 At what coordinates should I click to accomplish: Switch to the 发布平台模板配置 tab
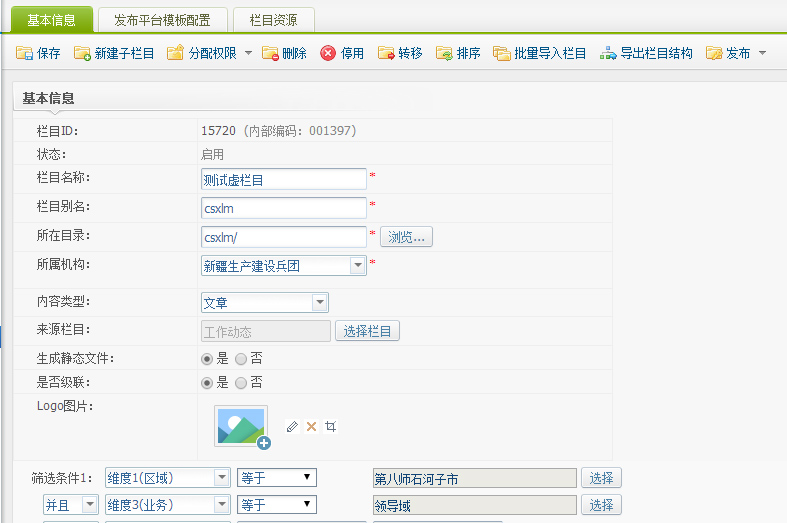point(162,19)
